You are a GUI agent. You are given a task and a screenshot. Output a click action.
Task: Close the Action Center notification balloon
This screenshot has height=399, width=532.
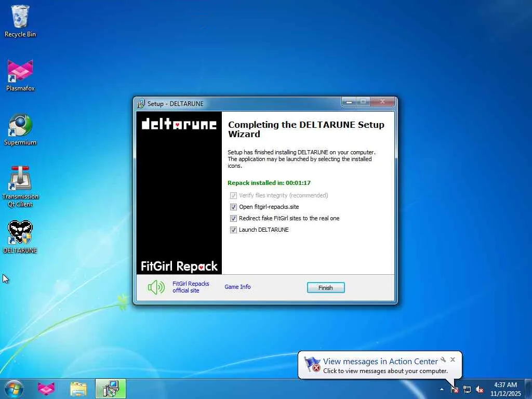pos(453,360)
